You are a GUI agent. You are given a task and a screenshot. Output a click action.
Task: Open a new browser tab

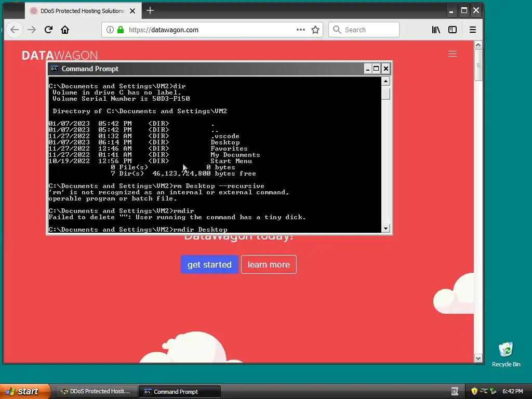(150, 11)
